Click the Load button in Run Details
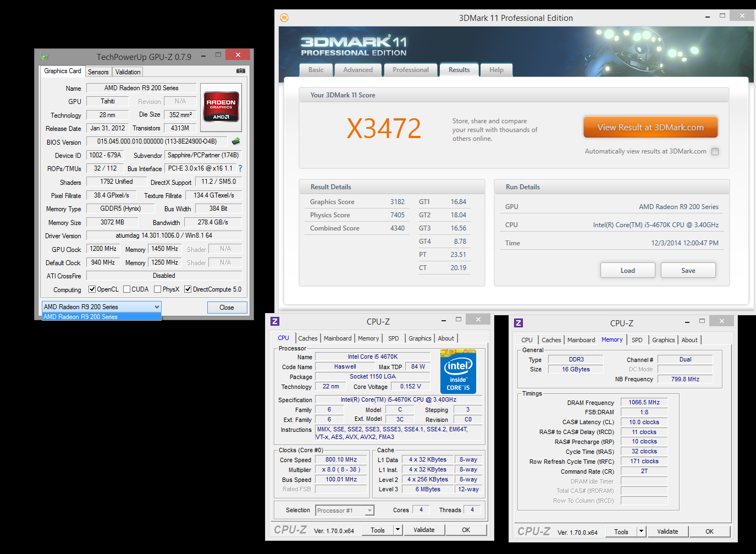 pos(628,271)
